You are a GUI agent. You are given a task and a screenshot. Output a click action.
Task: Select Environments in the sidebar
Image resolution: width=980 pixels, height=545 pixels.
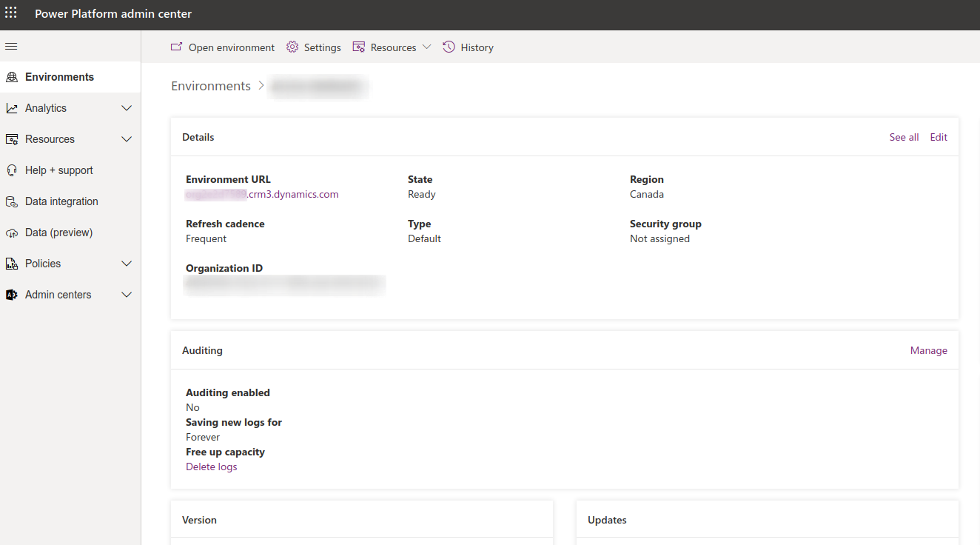pos(70,77)
